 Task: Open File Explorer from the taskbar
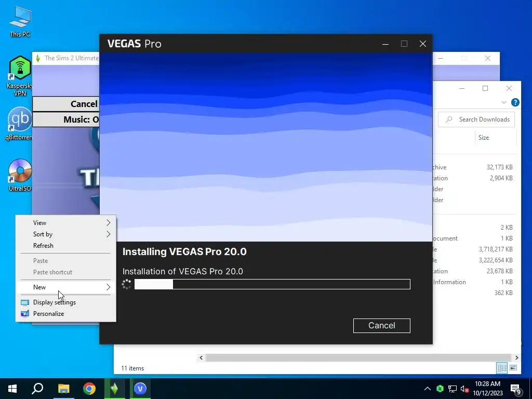63,389
